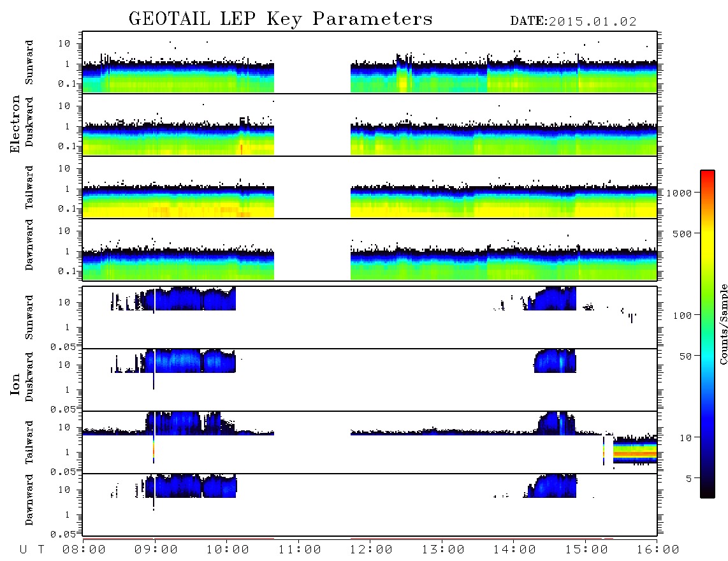This screenshot has width=728, height=561.
Task: Select the 12:00 time tick label
Action: point(371,550)
